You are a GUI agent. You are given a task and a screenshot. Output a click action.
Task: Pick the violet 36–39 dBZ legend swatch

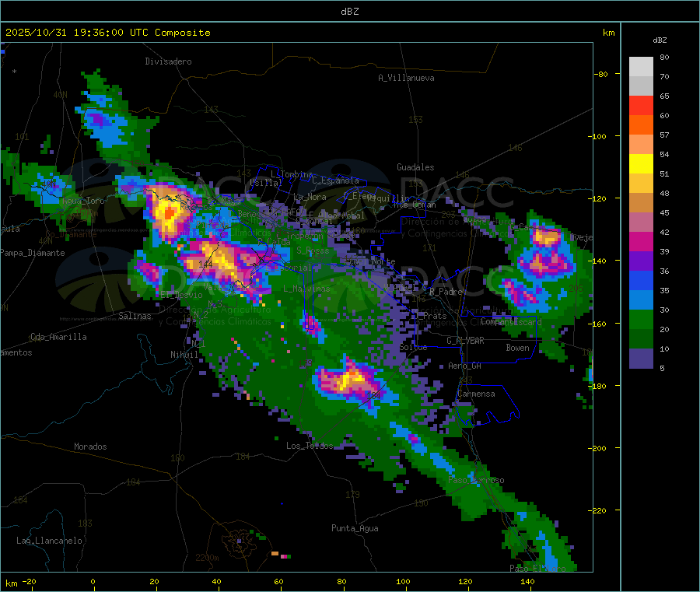tap(641, 261)
